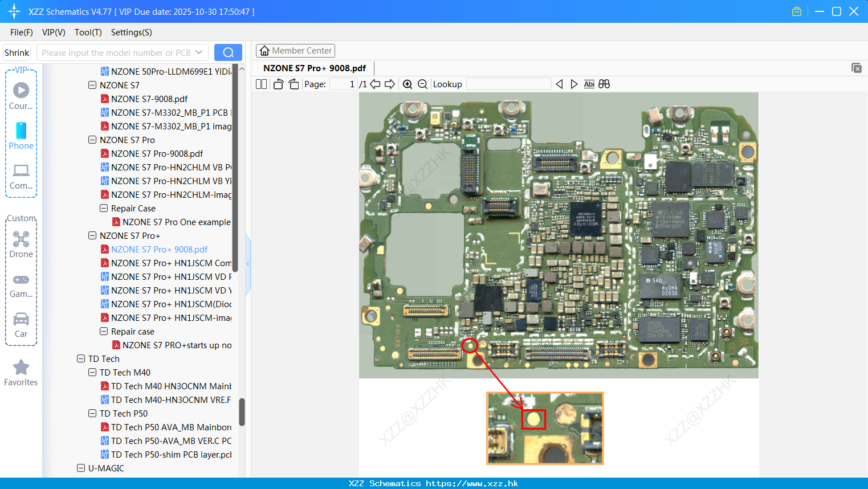Open the VIP(V) menu

tap(54, 32)
